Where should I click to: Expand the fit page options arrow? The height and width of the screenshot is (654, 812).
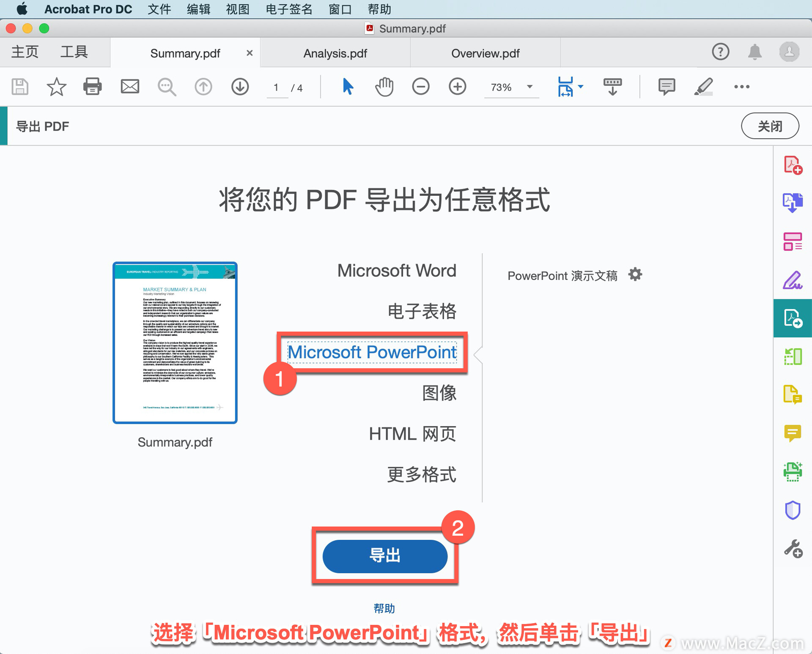581,87
